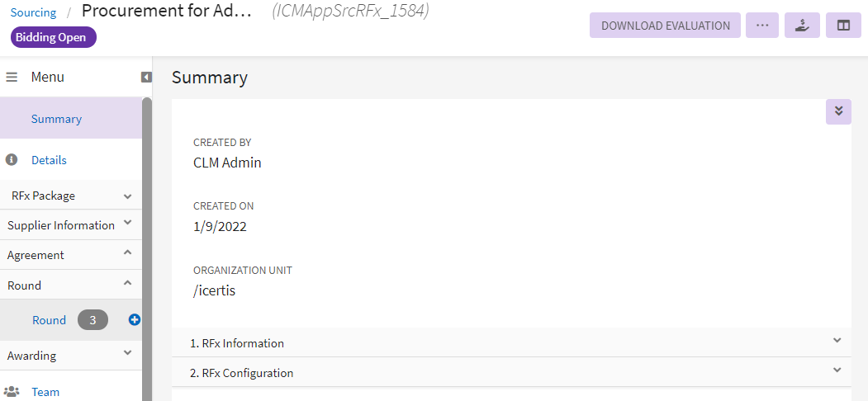Collapse the left menu with the arrow icon
868x401 pixels.
(x=146, y=77)
